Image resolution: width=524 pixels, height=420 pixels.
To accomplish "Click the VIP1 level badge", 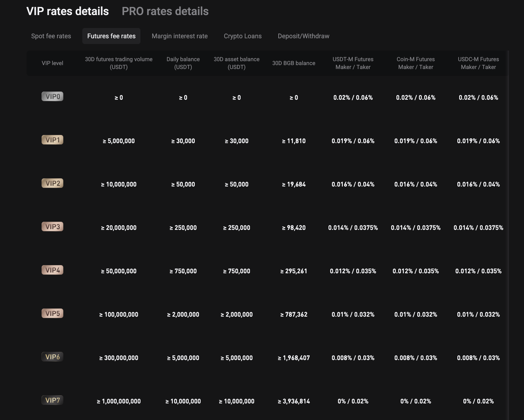I will (x=52, y=140).
